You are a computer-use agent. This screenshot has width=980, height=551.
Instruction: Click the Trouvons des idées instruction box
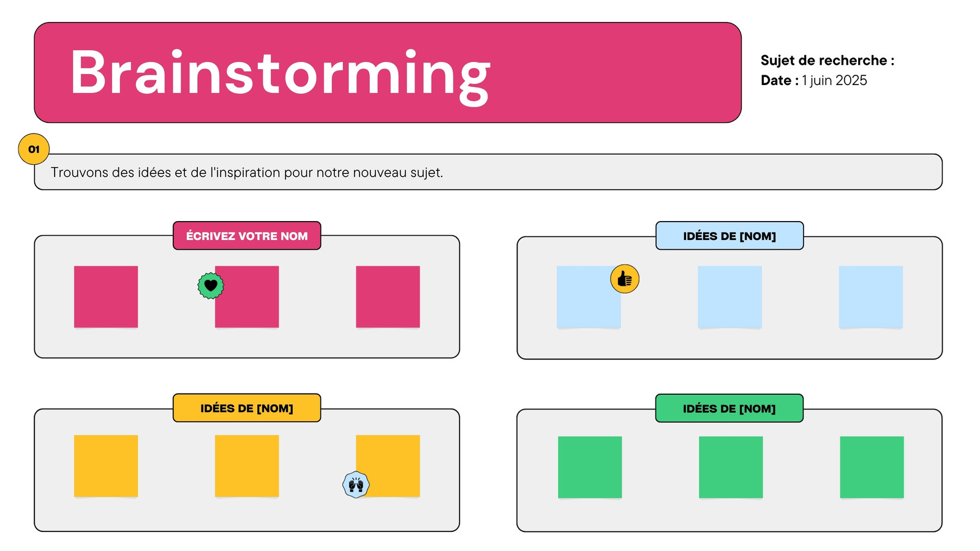488,172
